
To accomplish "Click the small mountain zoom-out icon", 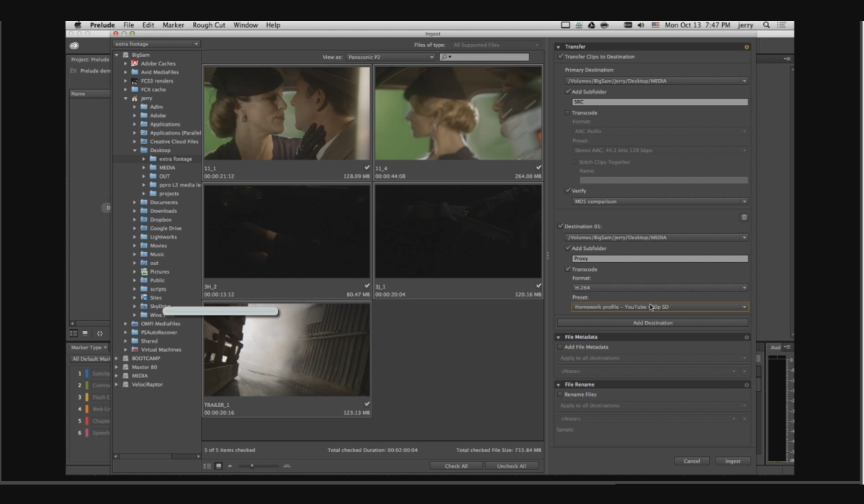I will 230,466.
